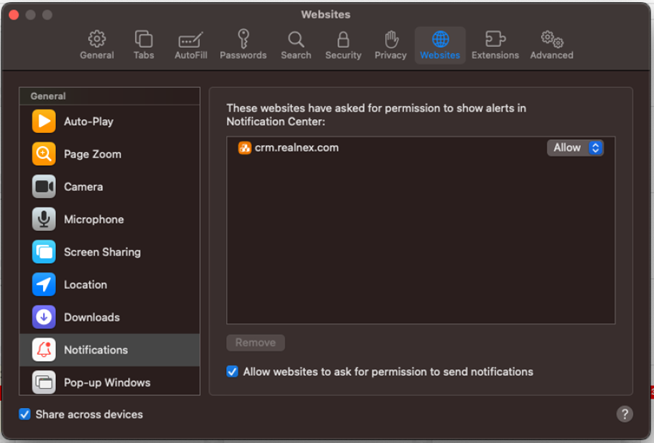The width and height of the screenshot is (654, 443).
Task: Click the Remove button
Action: tap(255, 343)
